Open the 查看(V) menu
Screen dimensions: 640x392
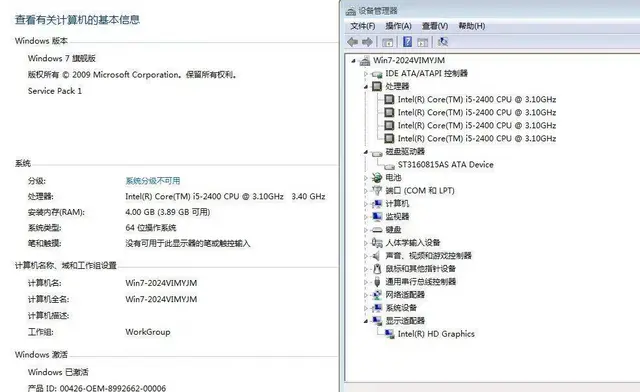(x=435, y=26)
